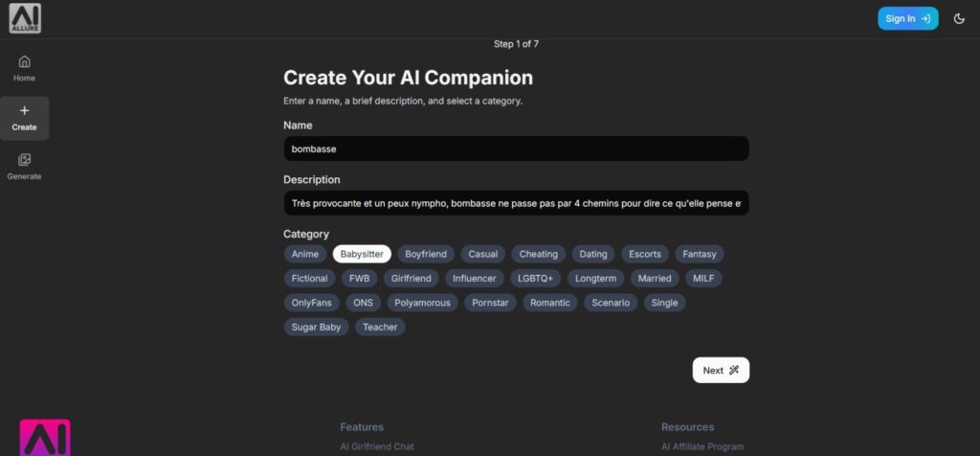Screen dimensions: 980x456
Task: Select the Fictional category chip
Action: [309, 279]
